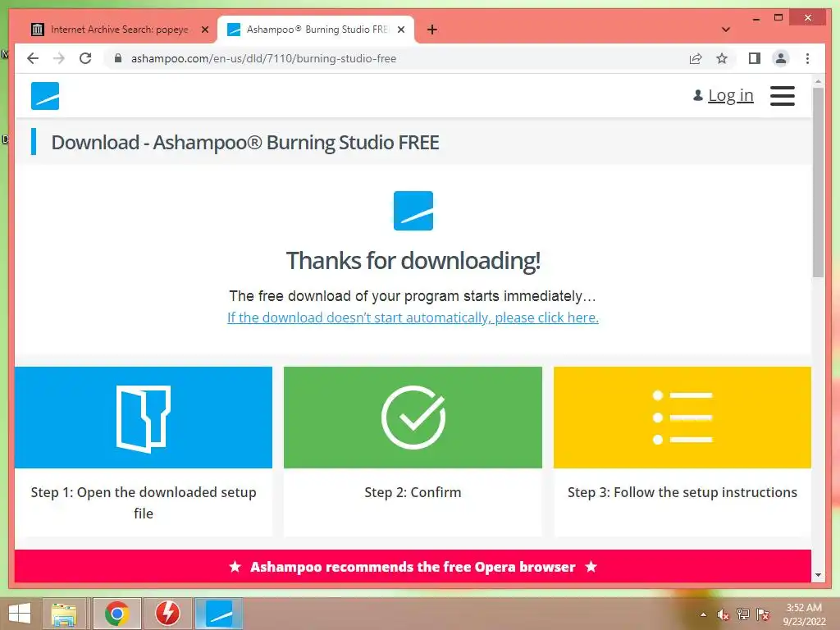
Task: Click the network tray icon
Action: tap(743, 615)
